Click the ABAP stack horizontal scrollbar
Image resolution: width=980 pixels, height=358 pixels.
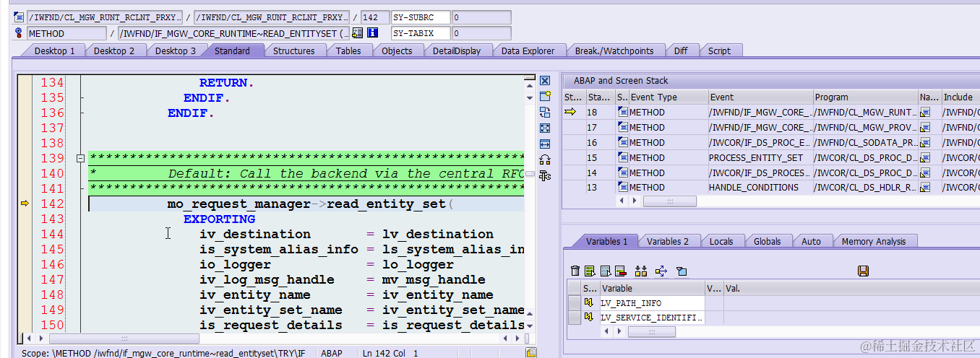pos(669,201)
